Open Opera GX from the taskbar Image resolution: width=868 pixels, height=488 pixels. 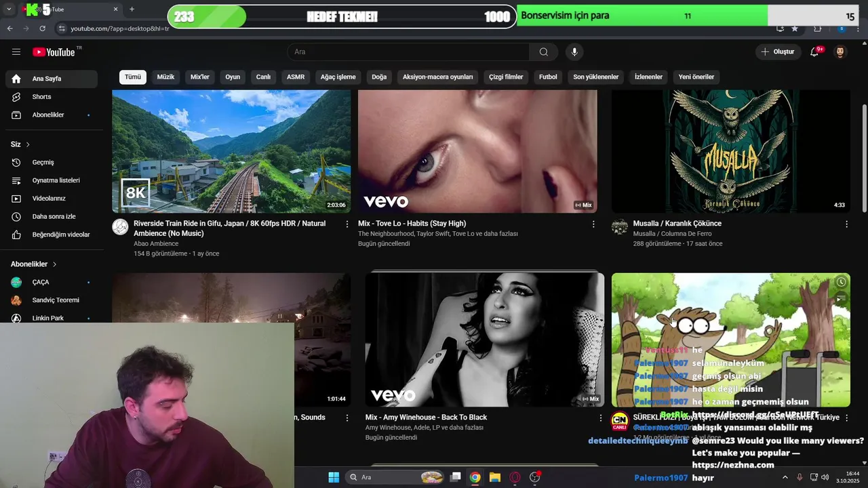click(515, 477)
